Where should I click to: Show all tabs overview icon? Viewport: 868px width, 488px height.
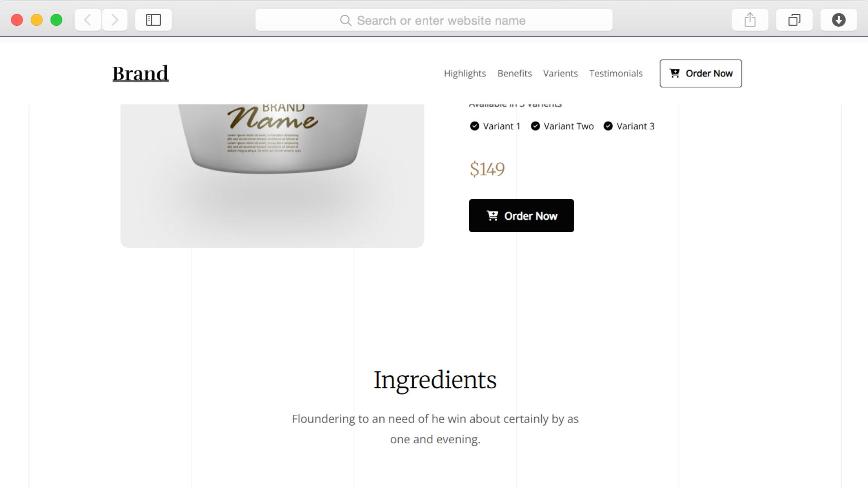tap(794, 20)
